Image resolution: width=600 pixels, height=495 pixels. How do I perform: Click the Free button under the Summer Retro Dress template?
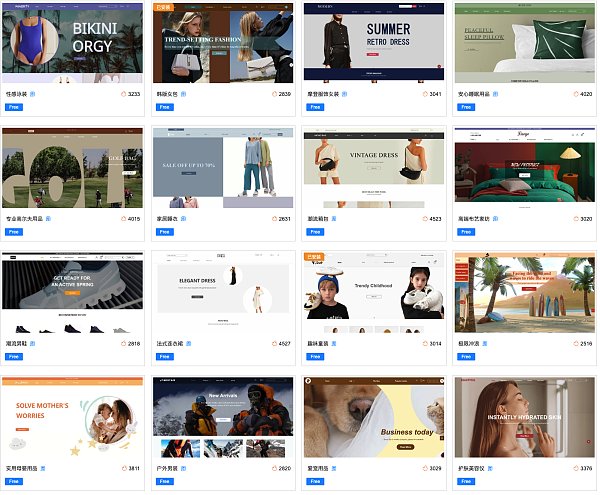point(315,107)
